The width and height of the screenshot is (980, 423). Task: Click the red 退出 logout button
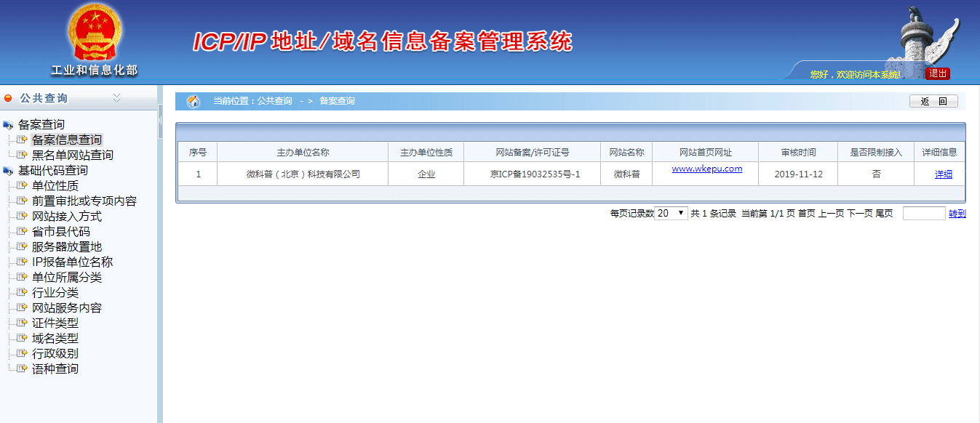coord(937,73)
